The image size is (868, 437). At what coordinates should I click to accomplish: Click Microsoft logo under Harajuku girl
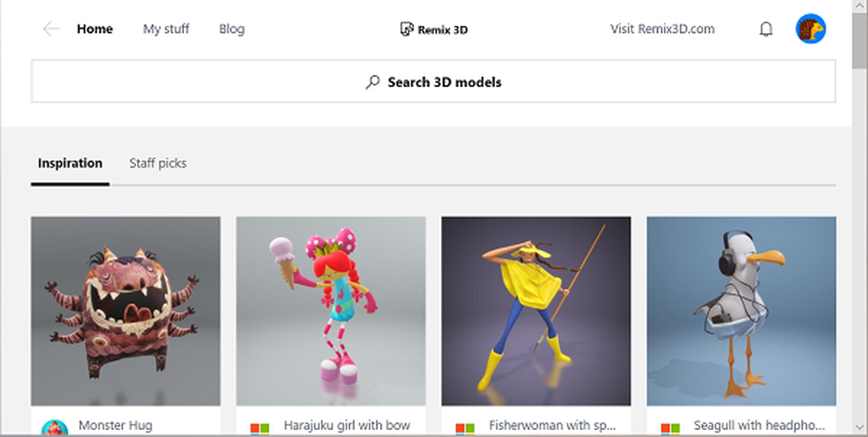[x=260, y=428]
